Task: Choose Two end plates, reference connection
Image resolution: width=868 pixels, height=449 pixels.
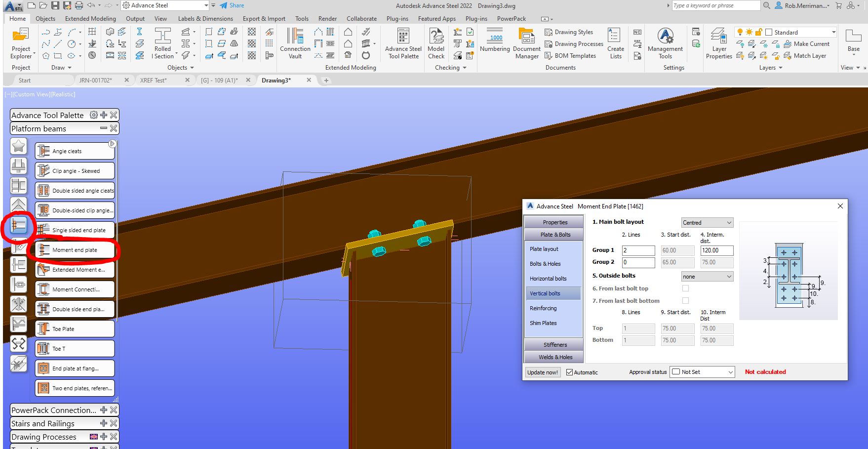Action: pos(75,388)
